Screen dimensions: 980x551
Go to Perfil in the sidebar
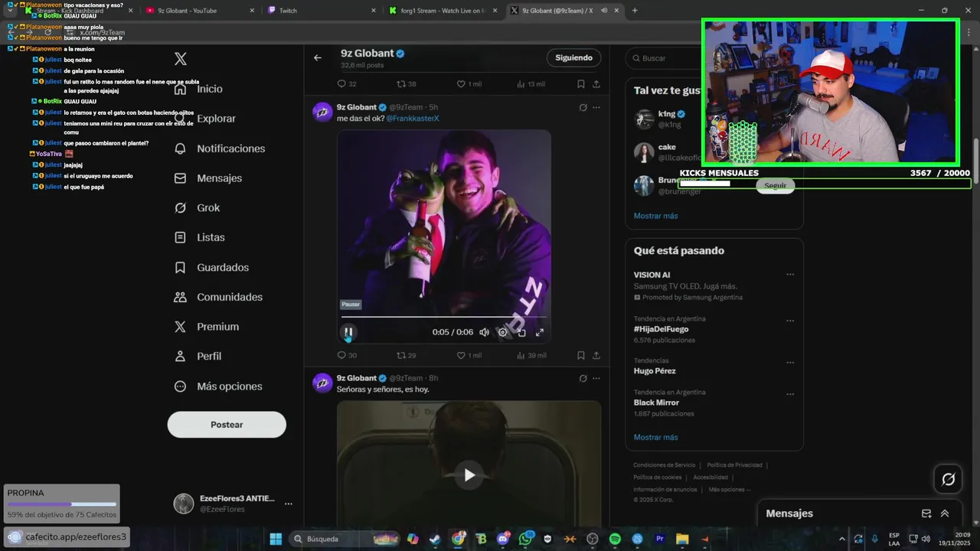[x=198, y=357]
